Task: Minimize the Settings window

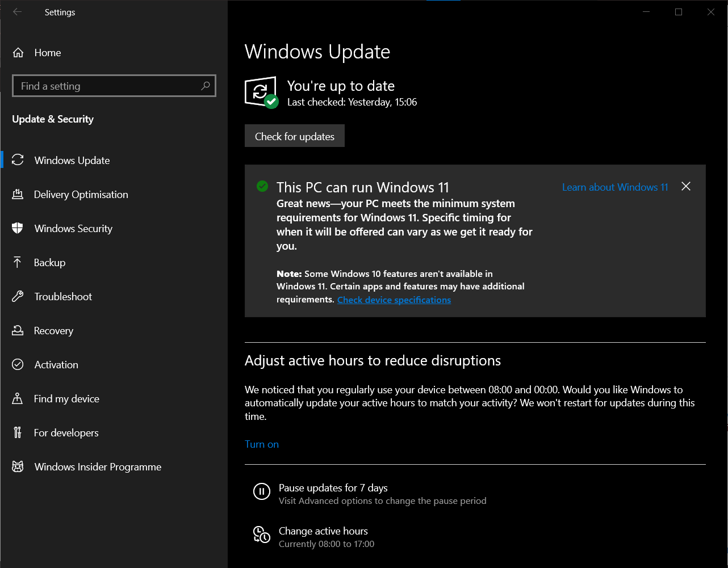Action: (646, 12)
